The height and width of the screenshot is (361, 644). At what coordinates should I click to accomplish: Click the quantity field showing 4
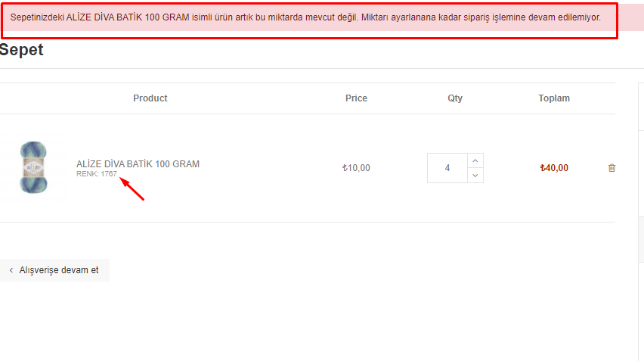click(447, 168)
